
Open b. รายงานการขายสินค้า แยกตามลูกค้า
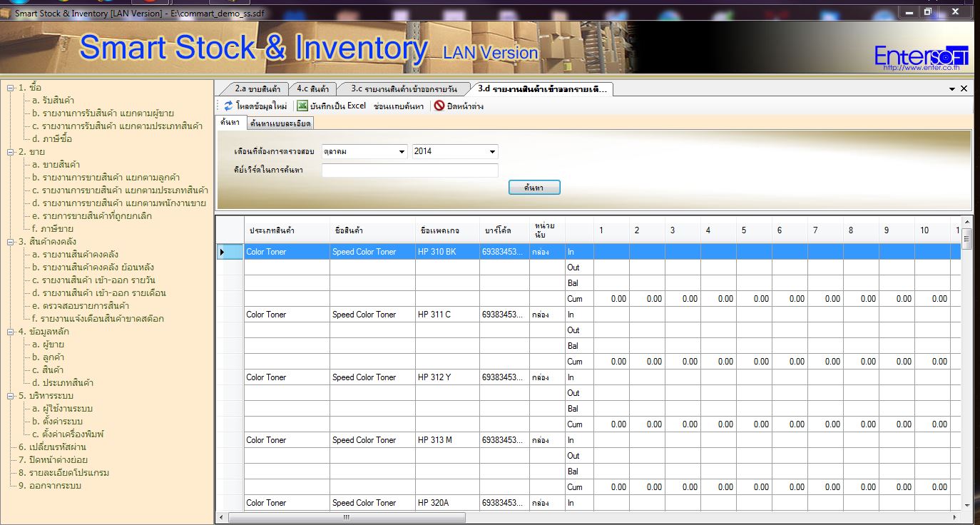106,178
